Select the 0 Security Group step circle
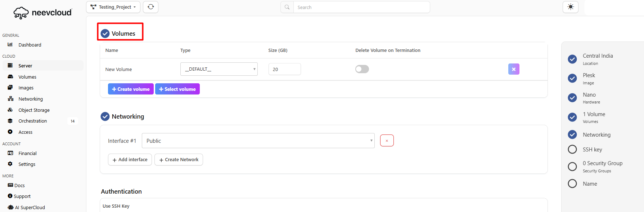The image size is (644, 212). pyautogui.click(x=572, y=166)
